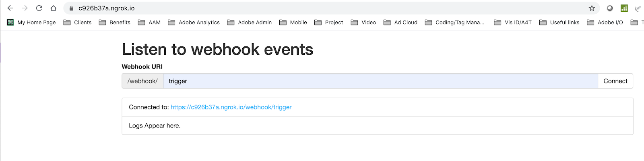Open the green bar-chart extension icon
The width and height of the screenshot is (644, 161).
(624, 8)
